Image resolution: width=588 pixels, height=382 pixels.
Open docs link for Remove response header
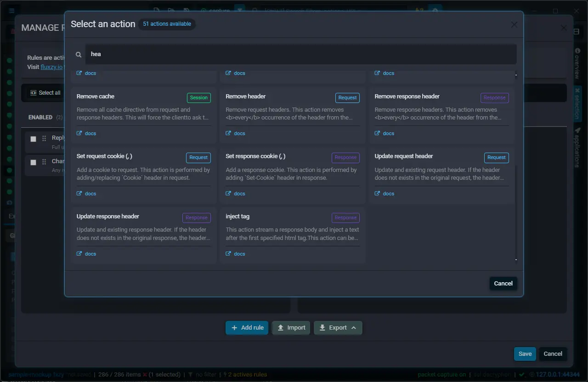[384, 133]
